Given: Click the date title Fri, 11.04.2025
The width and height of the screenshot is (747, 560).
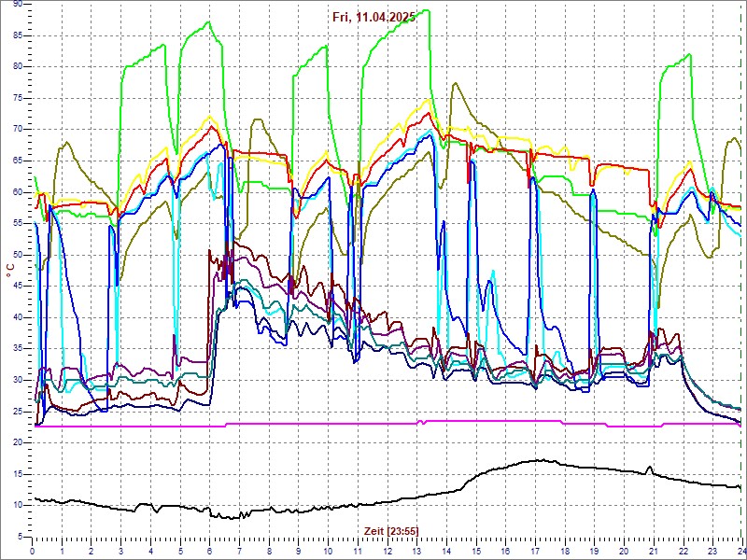Looking at the screenshot, I should (373, 17).
